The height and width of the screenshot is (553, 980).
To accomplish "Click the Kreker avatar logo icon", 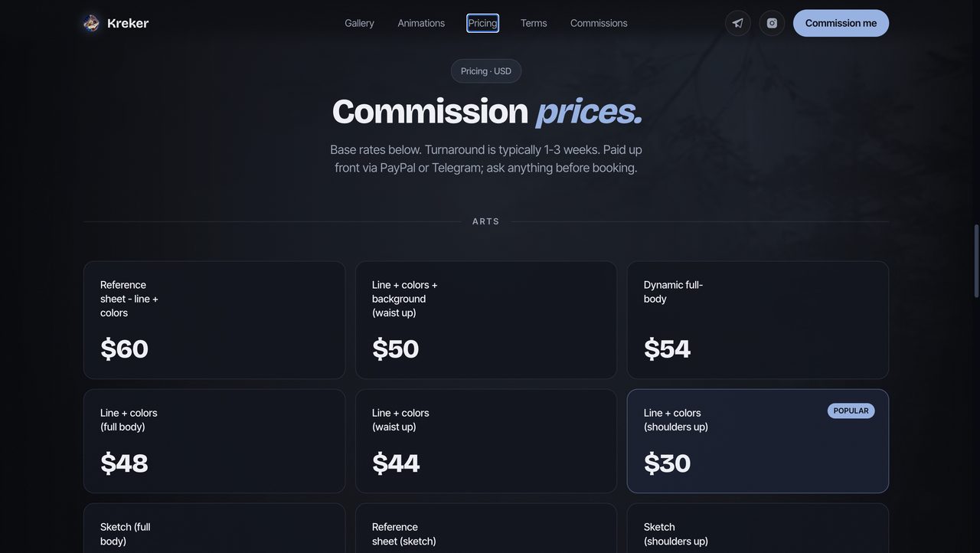I will 91,23.
